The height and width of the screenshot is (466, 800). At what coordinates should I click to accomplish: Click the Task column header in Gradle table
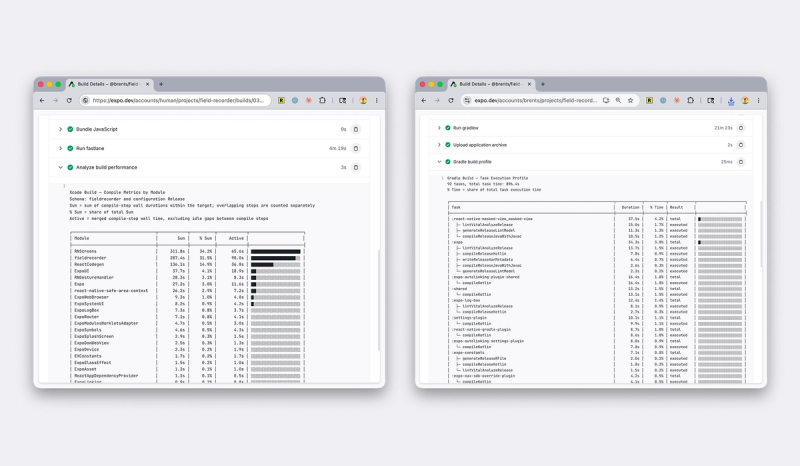456,207
